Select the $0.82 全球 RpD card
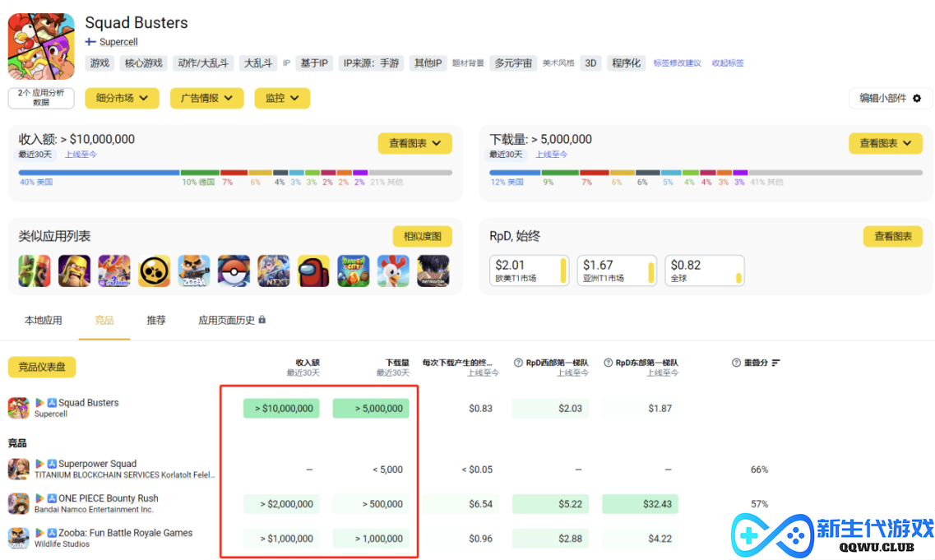This screenshot has height=560, width=935. (x=705, y=271)
